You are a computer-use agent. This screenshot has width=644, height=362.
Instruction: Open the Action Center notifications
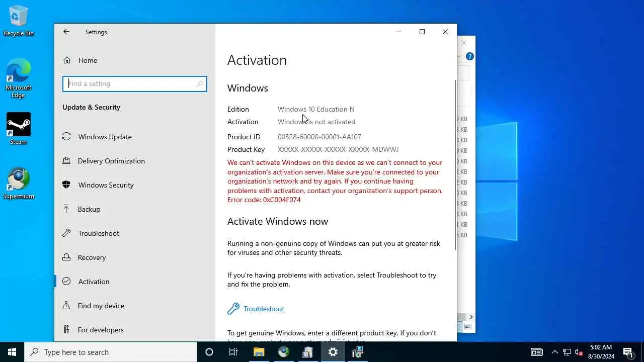628,352
